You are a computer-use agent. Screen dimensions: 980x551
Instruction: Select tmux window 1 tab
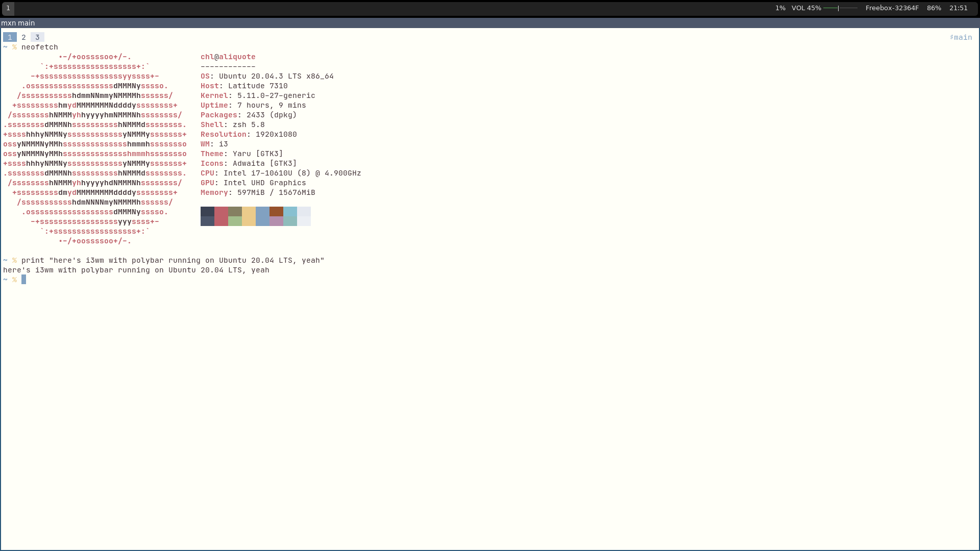click(x=10, y=37)
